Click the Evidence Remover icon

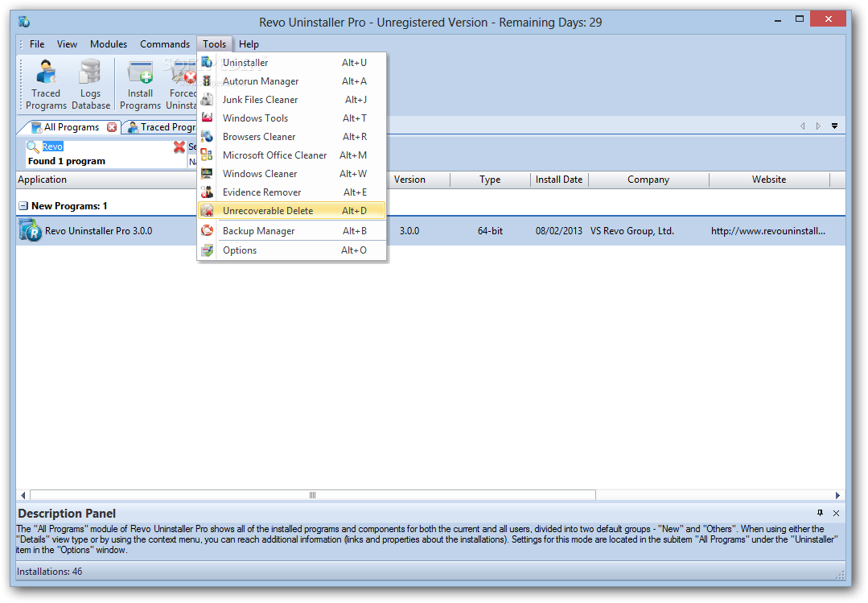pyautogui.click(x=207, y=192)
